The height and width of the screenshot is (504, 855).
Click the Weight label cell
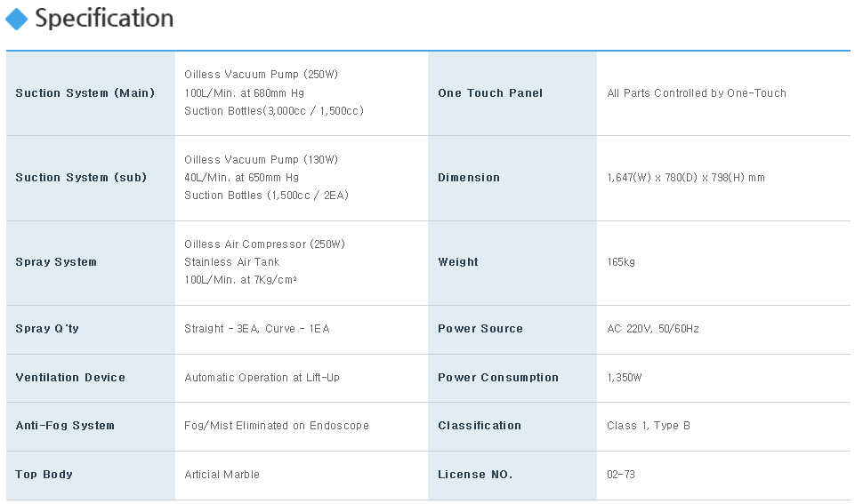[x=458, y=262]
